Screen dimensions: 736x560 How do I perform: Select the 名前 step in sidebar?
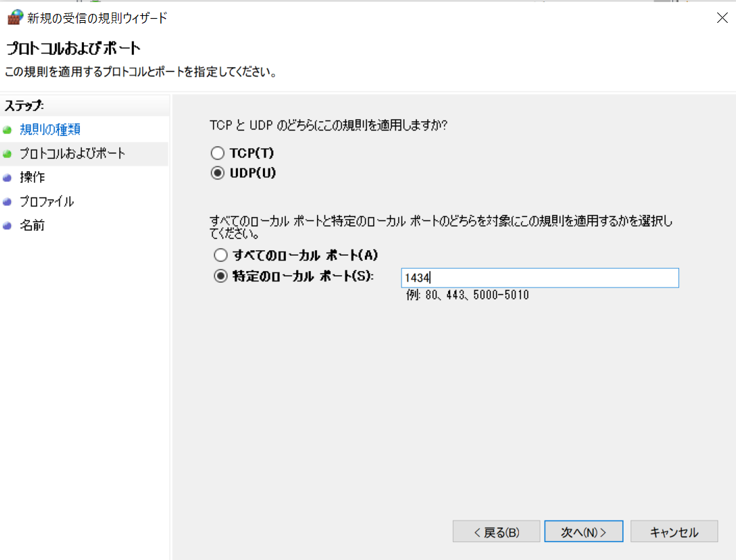[x=33, y=226]
